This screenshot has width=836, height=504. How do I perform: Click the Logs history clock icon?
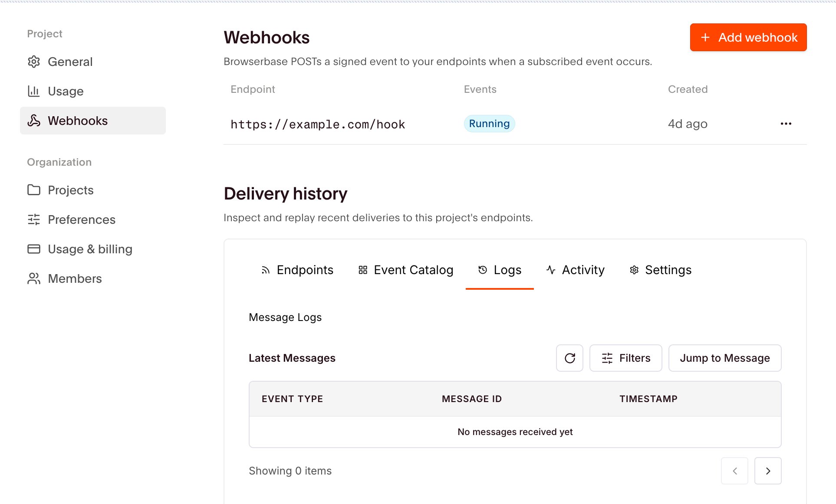pyautogui.click(x=483, y=270)
